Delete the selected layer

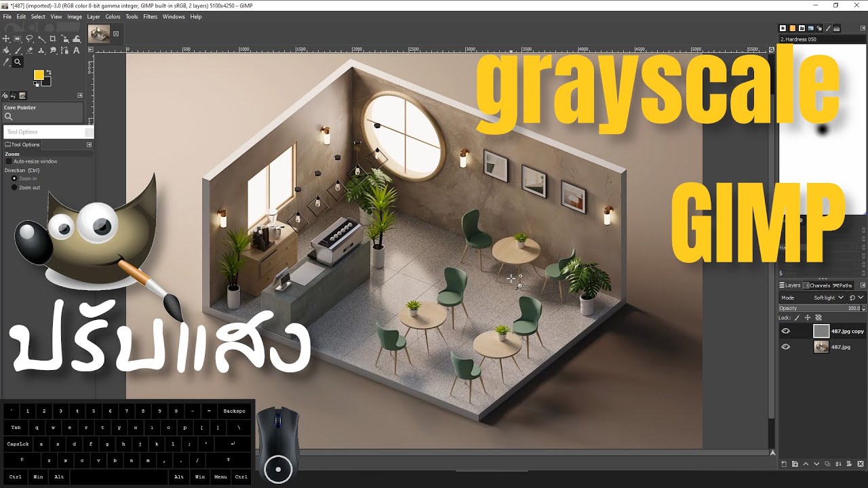861,464
